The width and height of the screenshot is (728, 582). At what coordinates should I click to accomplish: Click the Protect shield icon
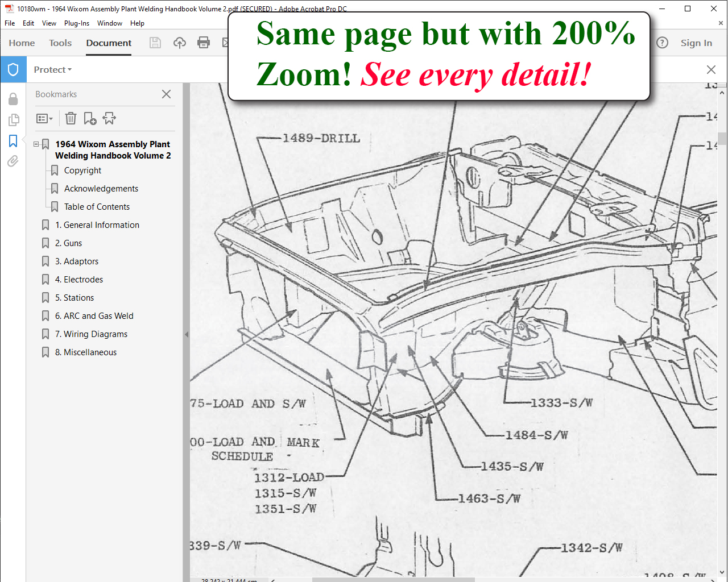click(13, 69)
